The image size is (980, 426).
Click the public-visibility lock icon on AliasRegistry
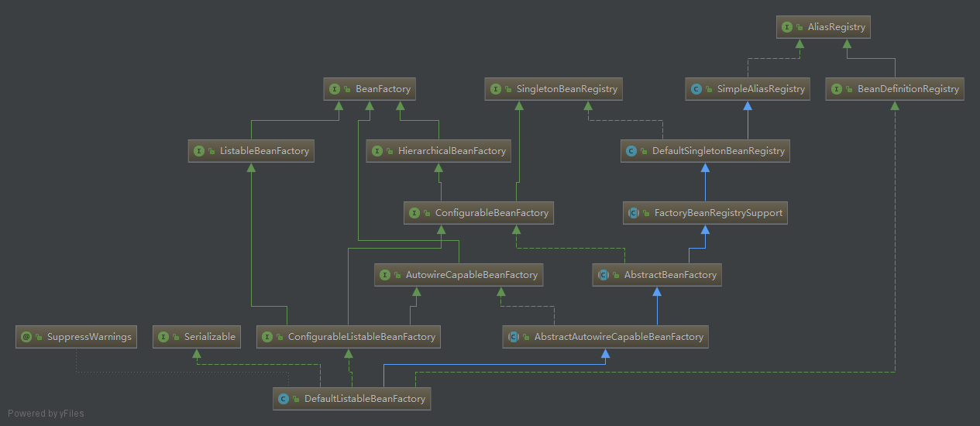point(800,28)
